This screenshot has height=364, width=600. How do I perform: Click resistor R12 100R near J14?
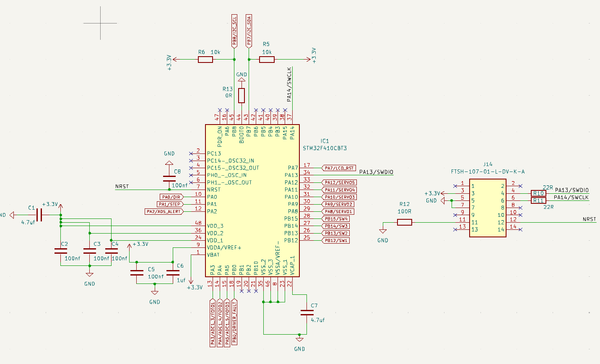(405, 222)
